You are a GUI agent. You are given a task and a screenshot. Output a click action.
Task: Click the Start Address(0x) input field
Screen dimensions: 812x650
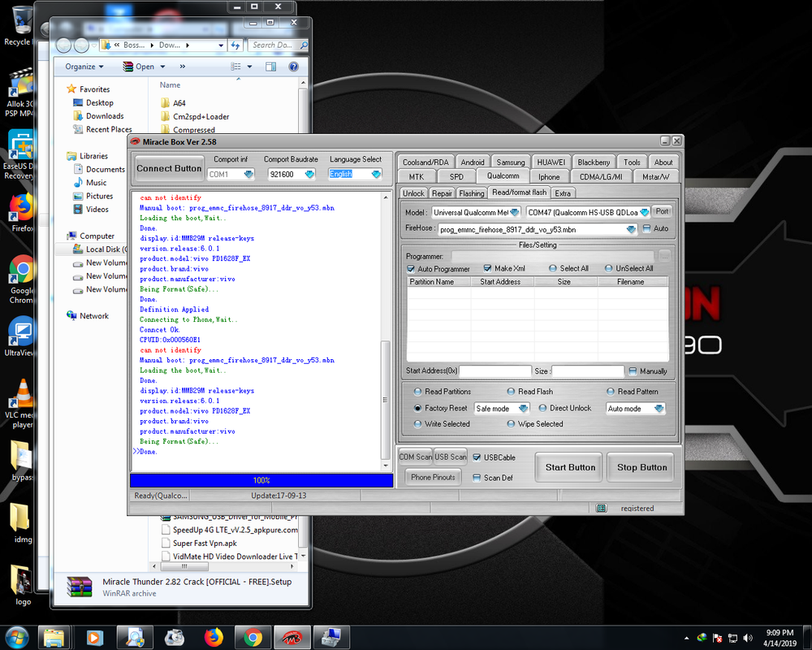(x=495, y=371)
